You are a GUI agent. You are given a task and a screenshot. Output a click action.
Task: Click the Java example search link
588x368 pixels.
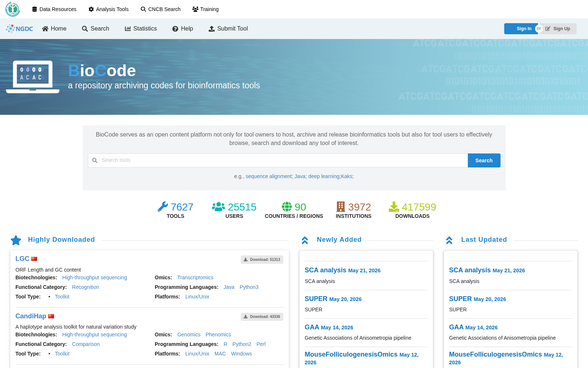click(300, 177)
